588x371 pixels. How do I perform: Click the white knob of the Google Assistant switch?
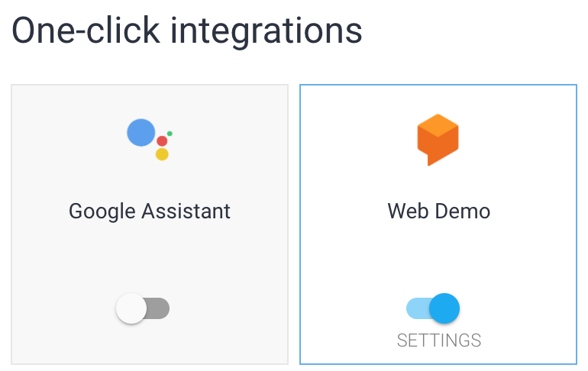click(131, 308)
